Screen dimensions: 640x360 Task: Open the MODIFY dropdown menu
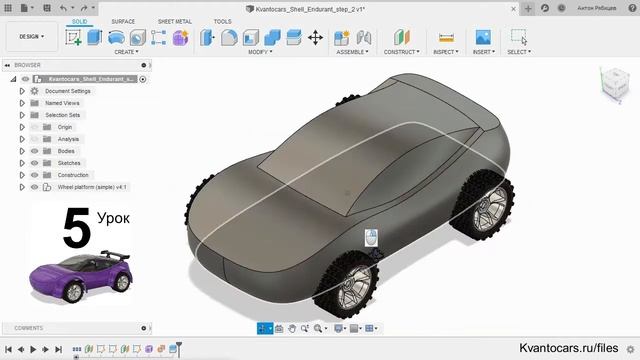(x=260, y=52)
